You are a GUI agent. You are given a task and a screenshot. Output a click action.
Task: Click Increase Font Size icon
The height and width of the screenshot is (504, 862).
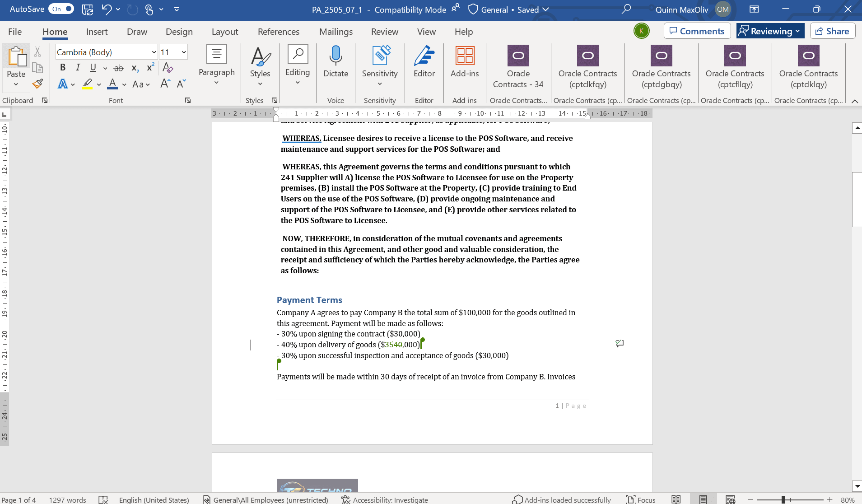click(x=165, y=84)
